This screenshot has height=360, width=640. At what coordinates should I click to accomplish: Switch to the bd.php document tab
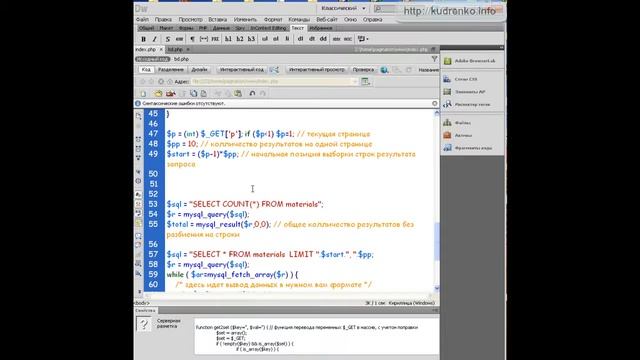(175, 49)
